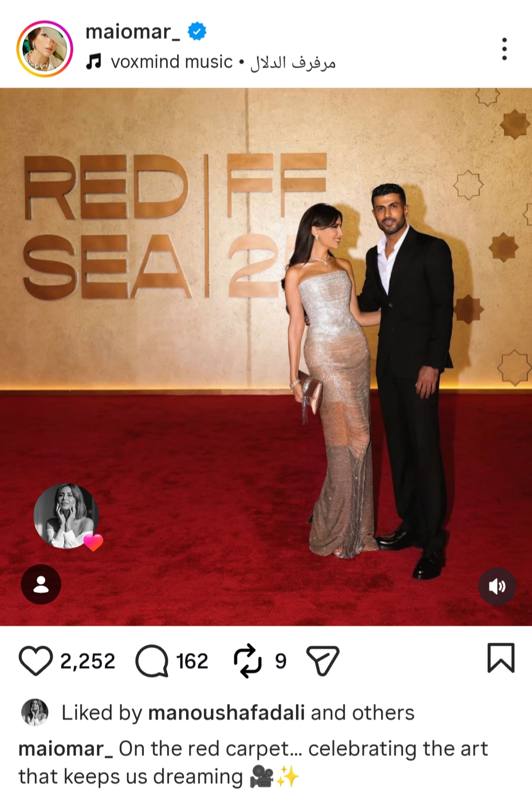Image resolution: width=532 pixels, height=803 pixels.
Task: Mute the reel with speaker icon
Action: tap(497, 586)
